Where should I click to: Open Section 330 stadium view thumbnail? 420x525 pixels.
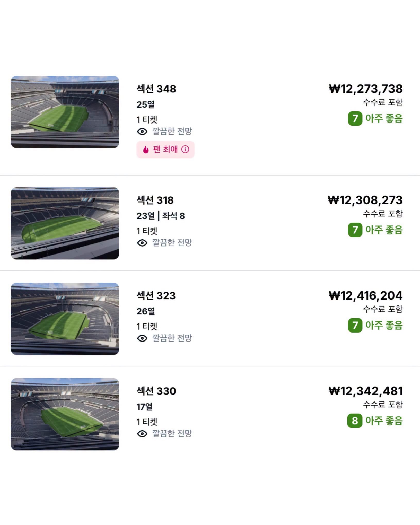pos(65,414)
